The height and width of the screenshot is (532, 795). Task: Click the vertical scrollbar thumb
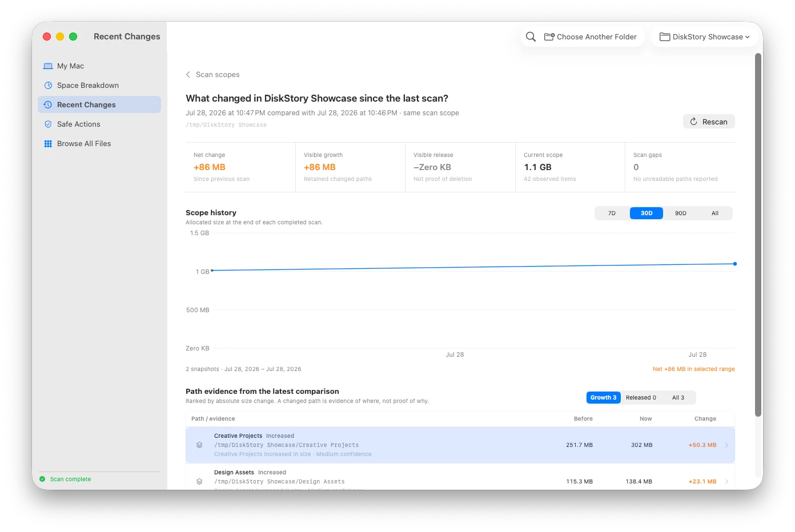click(758, 235)
